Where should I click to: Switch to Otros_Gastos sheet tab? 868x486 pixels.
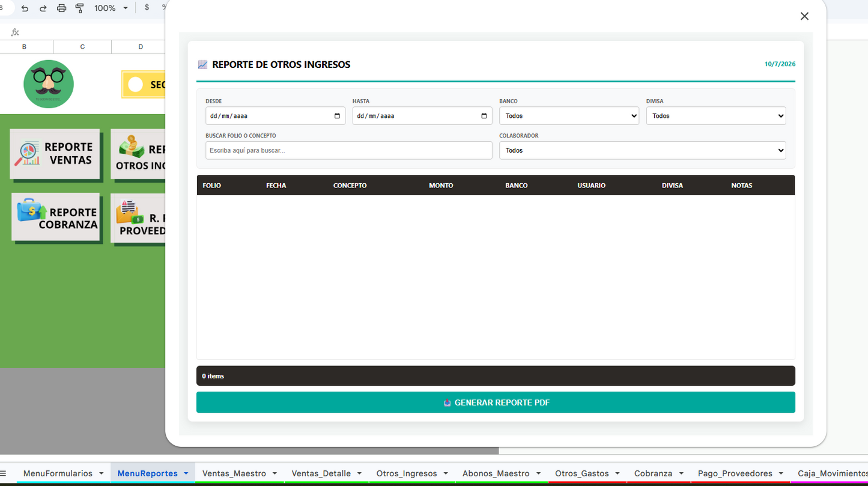coord(582,473)
